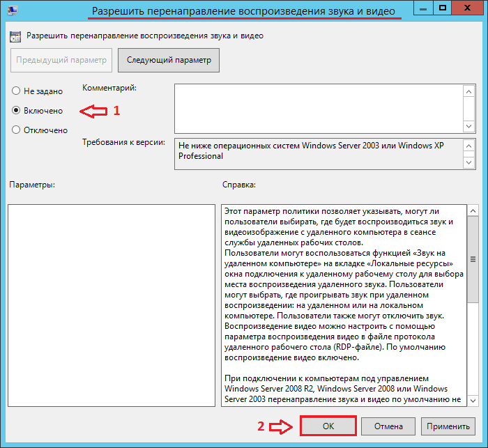Viewport: 488px width, 448px height.
Task: Click the 'Отмена' button
Action: [388, 426]
